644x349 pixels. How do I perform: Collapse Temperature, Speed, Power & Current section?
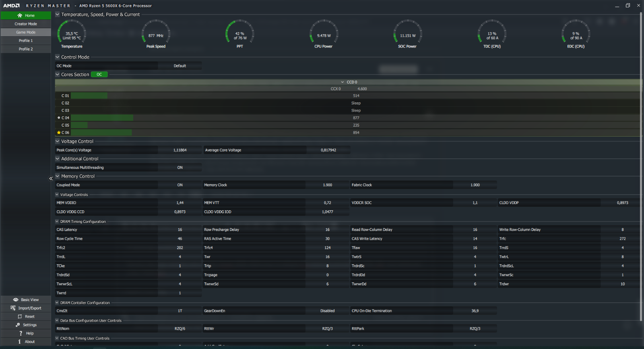[57, 15]
